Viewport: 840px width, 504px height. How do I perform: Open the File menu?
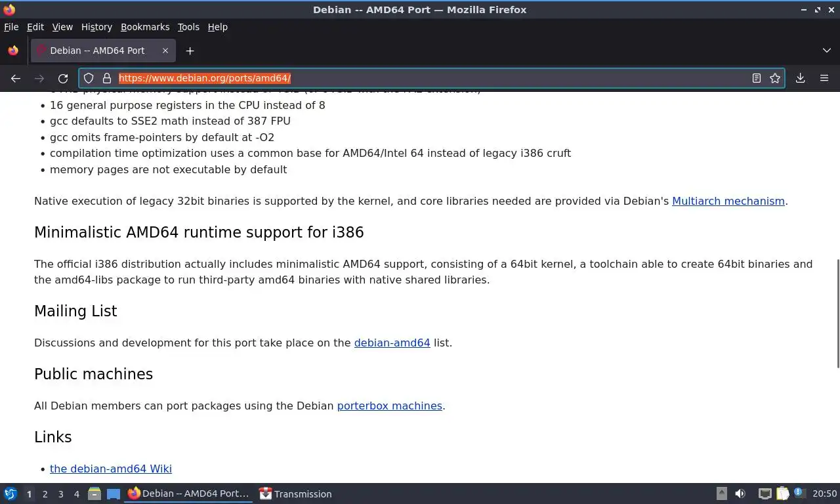tap(11, 27)
